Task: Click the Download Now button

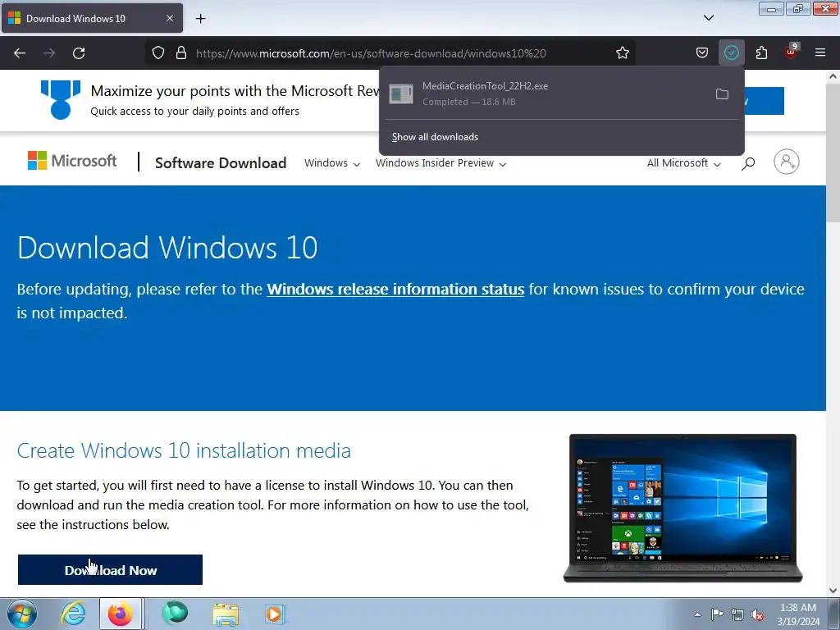Action: (x=111, y=569)
